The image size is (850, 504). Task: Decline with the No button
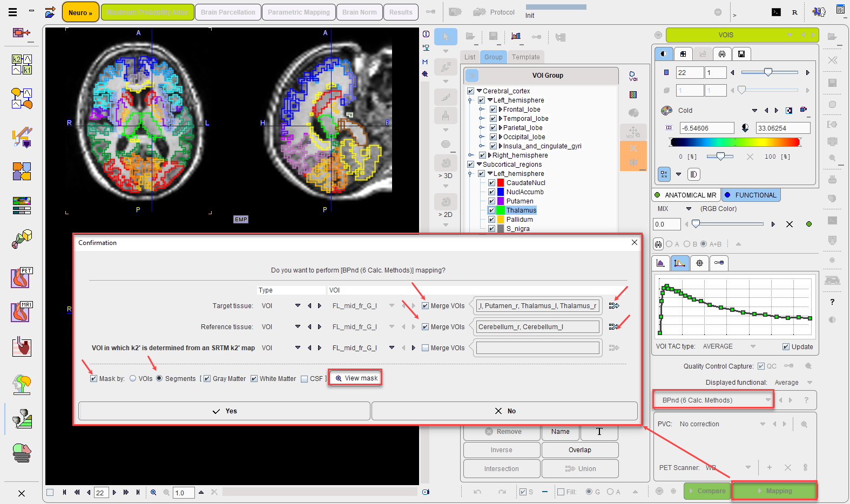click(504, 411)
